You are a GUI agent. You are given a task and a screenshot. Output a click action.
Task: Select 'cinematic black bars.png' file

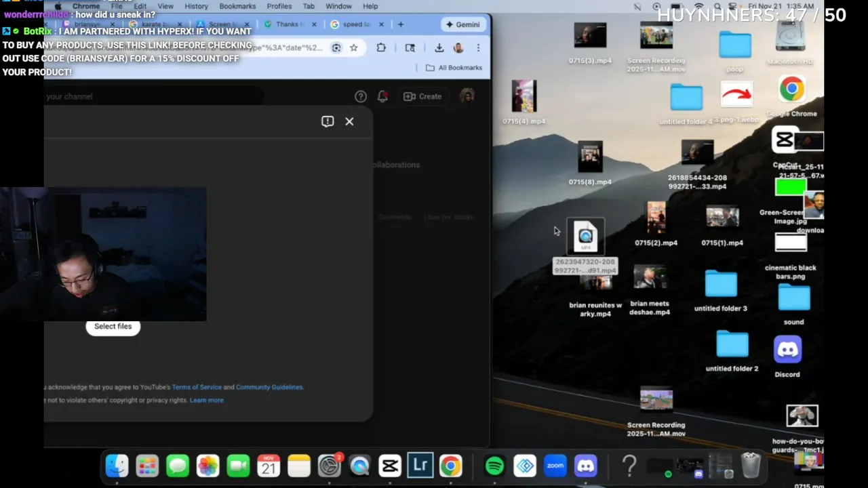pyautogui.click(x=791, y=257)
